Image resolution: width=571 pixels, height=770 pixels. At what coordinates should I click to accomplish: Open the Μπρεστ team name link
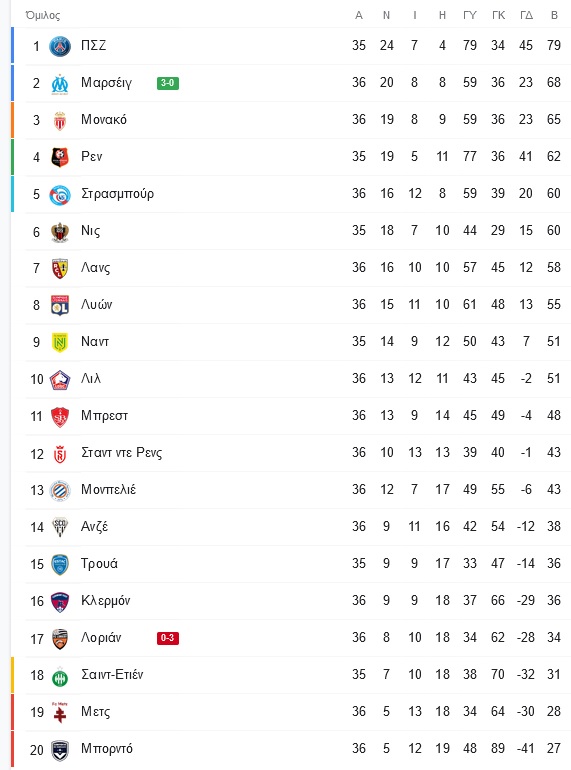(104, 415)
